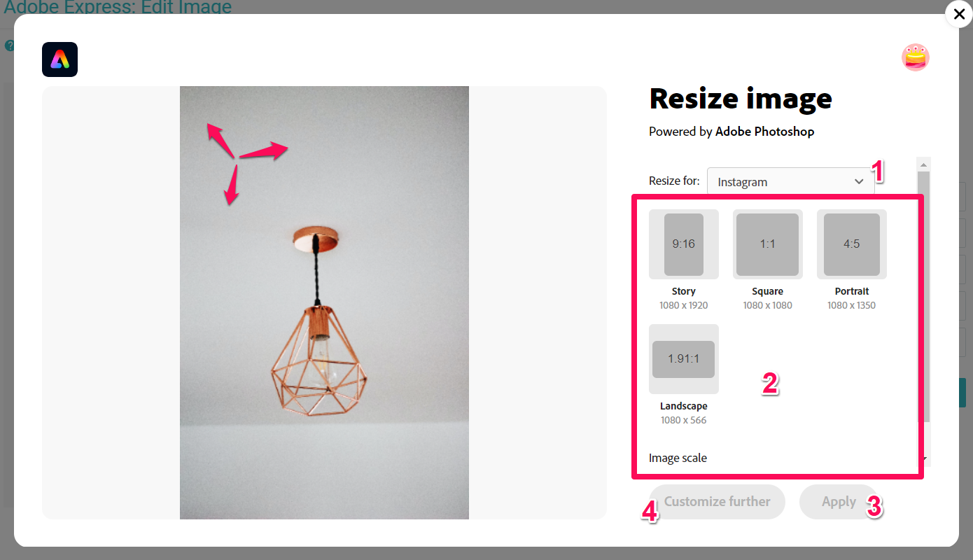Choose the 1:1 Square preset
Viewport: 973px width, 560px height.
pyautogui.click(x=768, y=244)
